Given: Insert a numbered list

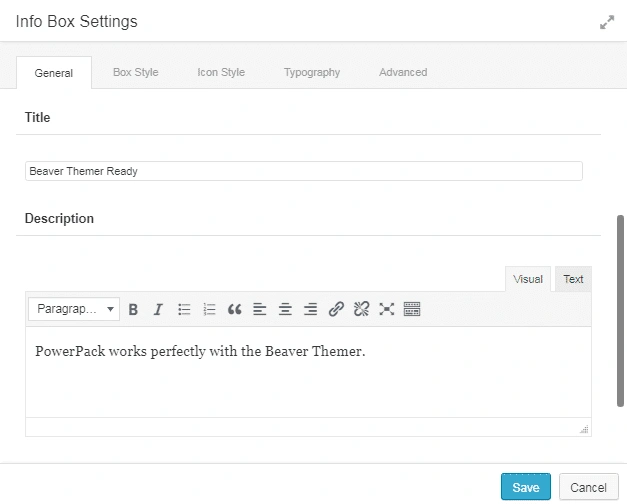Looking at the screenshot, I should [209, 310].
